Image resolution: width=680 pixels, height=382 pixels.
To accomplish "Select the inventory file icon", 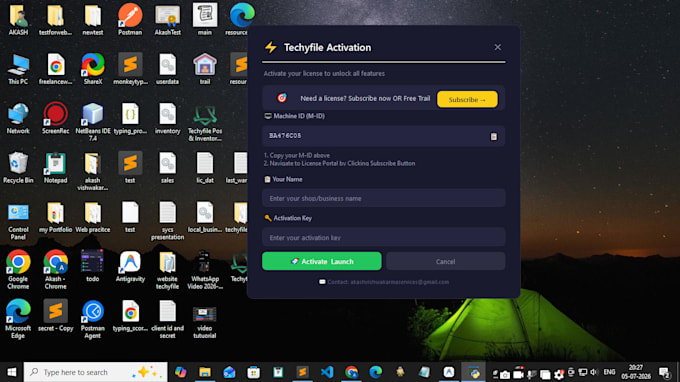I will (x=167, y=119).
